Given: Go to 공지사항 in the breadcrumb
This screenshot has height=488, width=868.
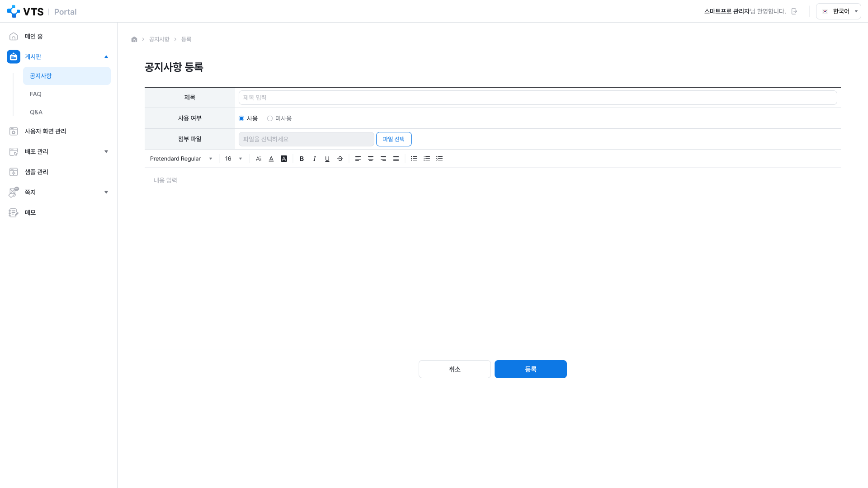Looking at the screenshot, I should coord(159,39).
